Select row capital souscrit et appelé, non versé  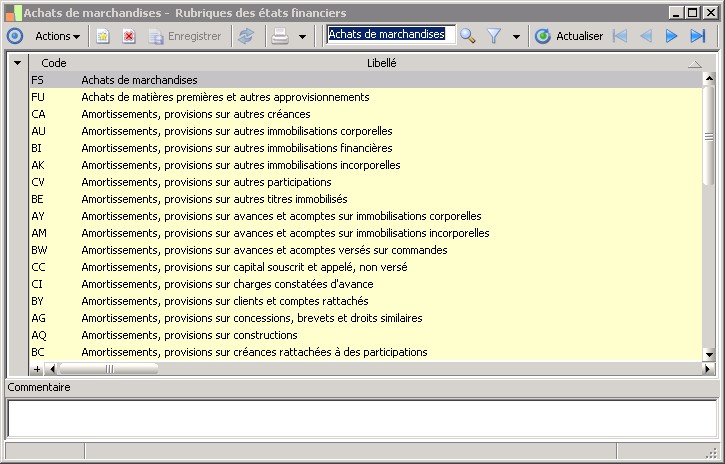click(366, 267)
